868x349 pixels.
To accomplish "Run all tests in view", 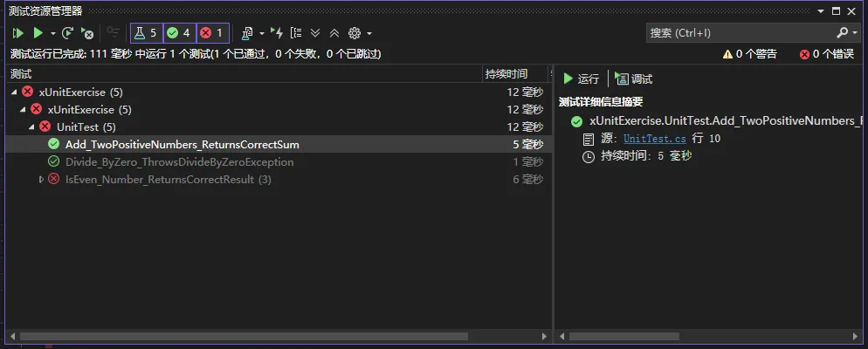I will (18, 33).
